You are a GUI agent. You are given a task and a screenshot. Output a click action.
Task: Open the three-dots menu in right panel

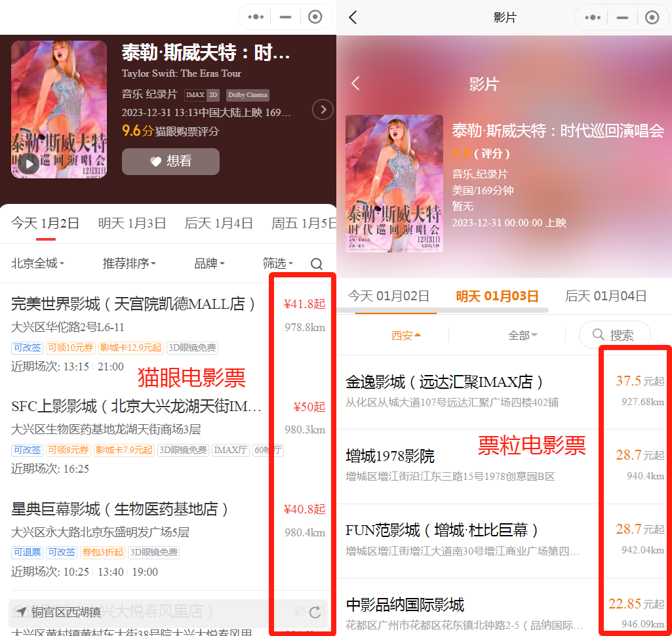[593, 18]
